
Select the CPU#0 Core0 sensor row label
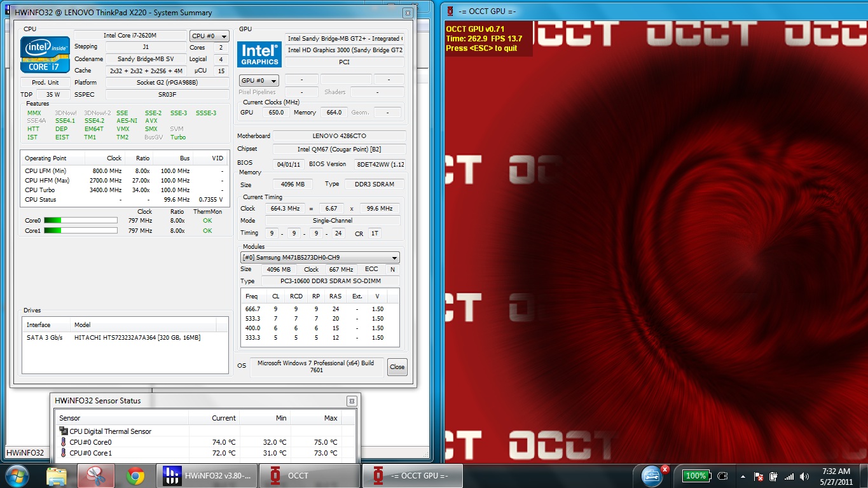pyautogui.click(x=90, y=442)
